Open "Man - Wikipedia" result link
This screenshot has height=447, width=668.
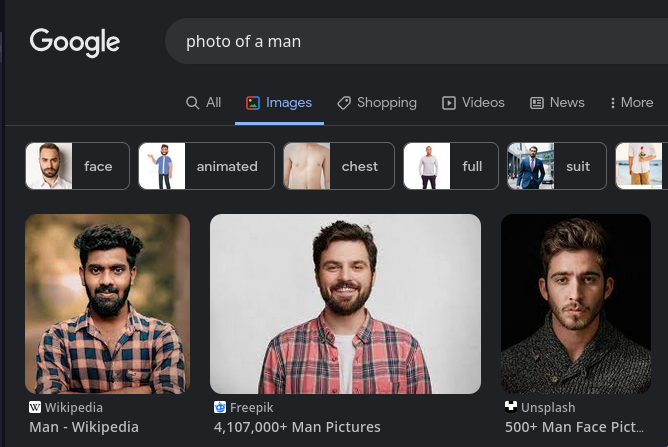pyautogui.click(x=84, y=427)
